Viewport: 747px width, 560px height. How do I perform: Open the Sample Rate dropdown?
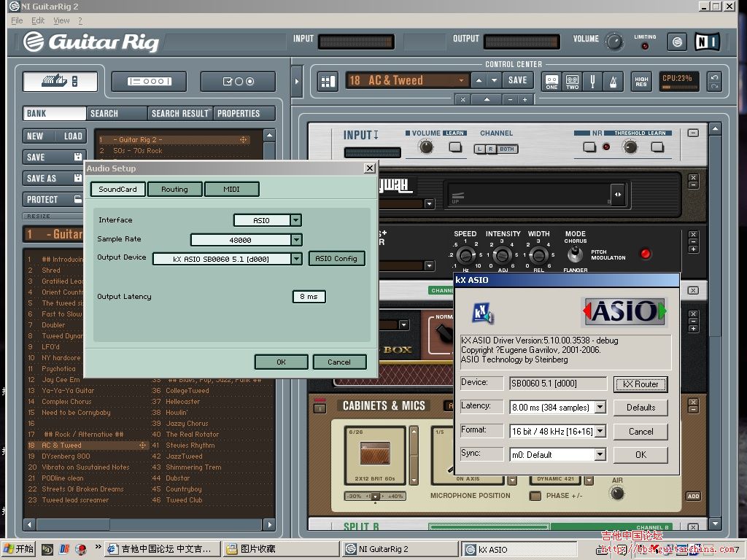coord(296,240)
